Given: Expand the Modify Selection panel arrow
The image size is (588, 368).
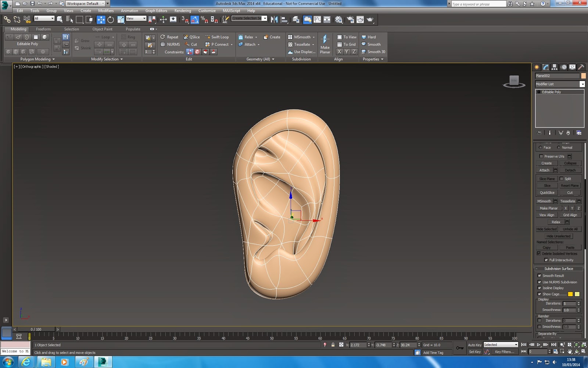Looking at the screenshot, I should (x=121, y=59).
